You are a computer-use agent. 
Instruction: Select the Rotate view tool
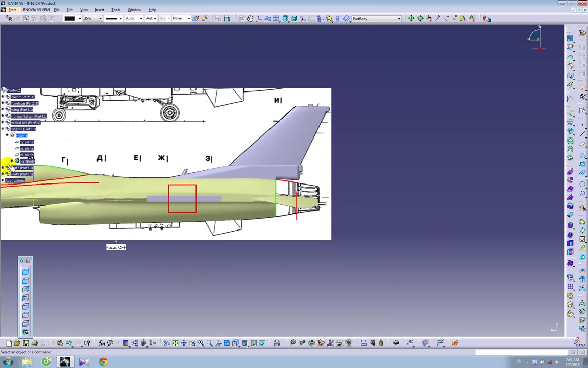tap(192, 343)
